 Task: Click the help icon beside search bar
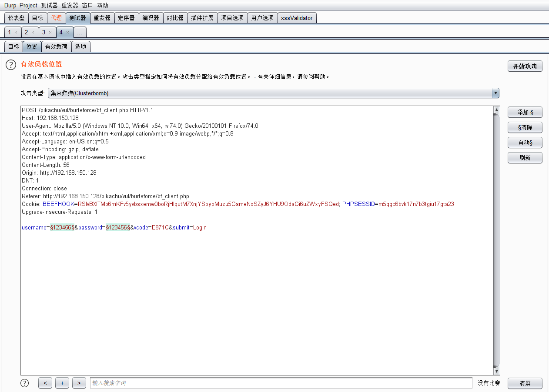(25, 383)
